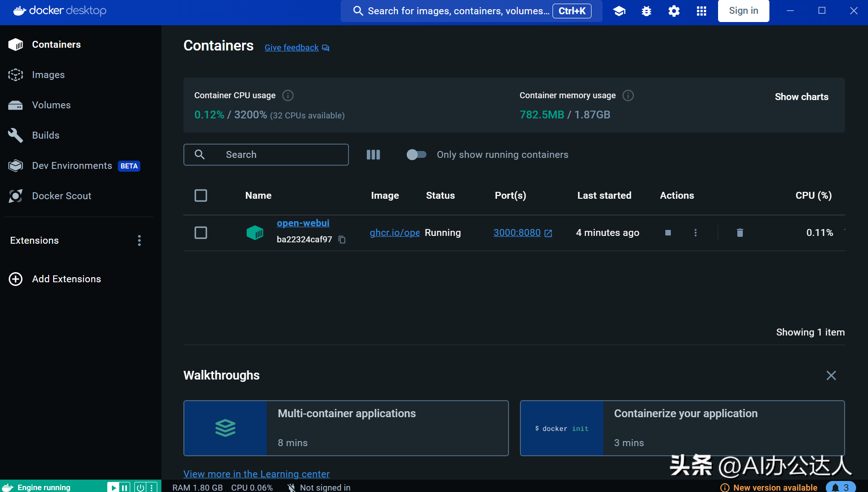The width and height of the screenshot is (868, 492).
Task: Show info about Container memory usage
Action: (628, 95)
